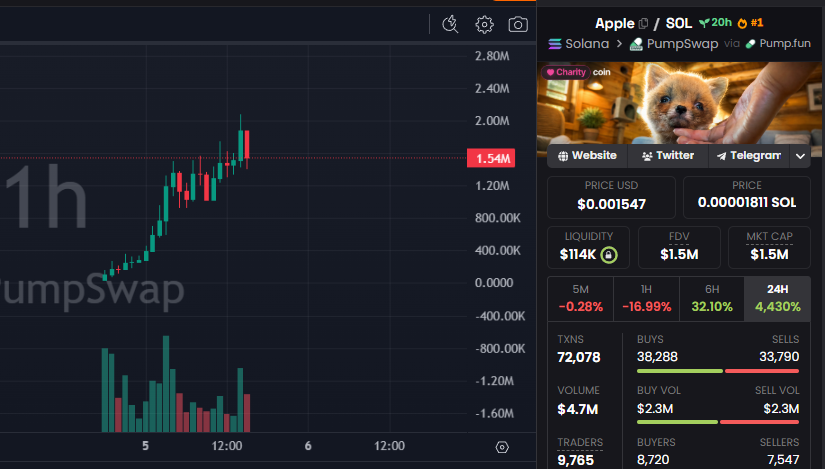825x469 pixels.
Task: Click the SELL VOL $2.3M value
Action: click(781, 408)
